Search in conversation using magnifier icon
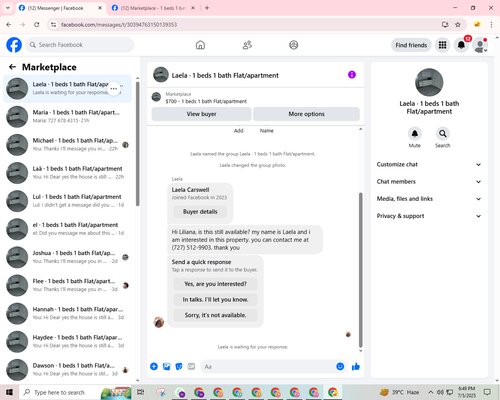This screenshot has height=400, width=500. coord(443,134)
